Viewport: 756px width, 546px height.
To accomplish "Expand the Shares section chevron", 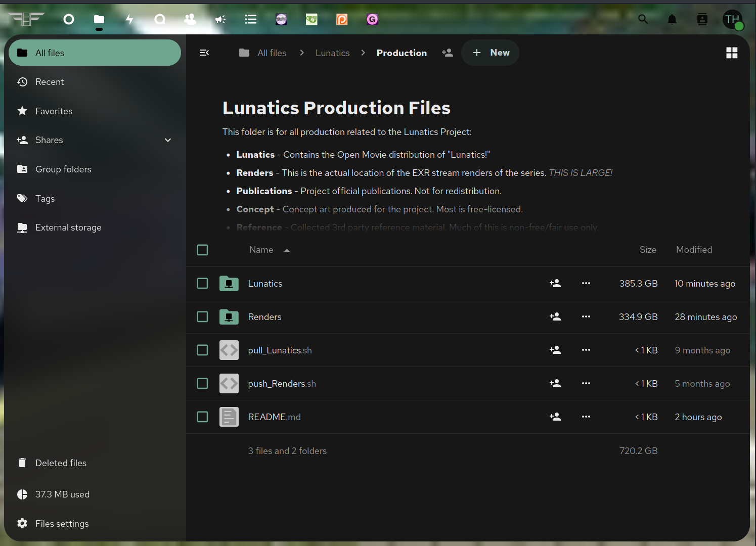I will pos(167,140).
